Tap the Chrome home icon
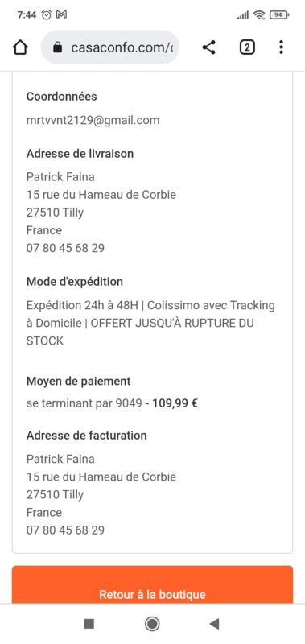The image size is (305, 644). pyautogui.click(x=21, y=47)
